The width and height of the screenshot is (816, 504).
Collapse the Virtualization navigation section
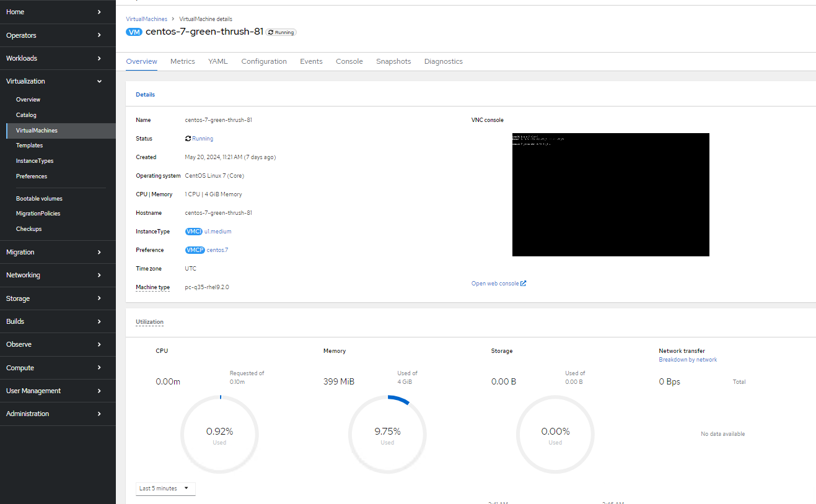58,81
